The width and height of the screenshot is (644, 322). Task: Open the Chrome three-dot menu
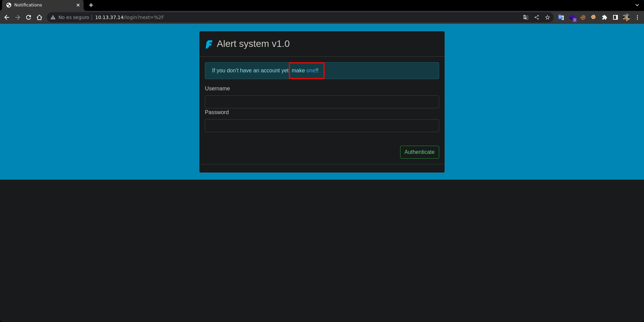637,17
